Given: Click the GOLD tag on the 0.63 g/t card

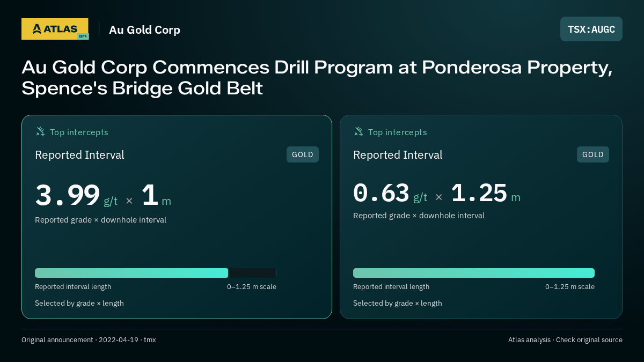Looking at the screenshot, I should (x=593, y=154).
